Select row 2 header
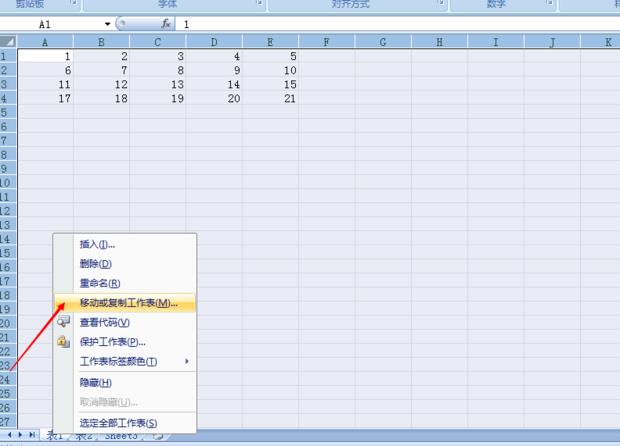This screenshot has height=446, width=620. tap(8, 70)
